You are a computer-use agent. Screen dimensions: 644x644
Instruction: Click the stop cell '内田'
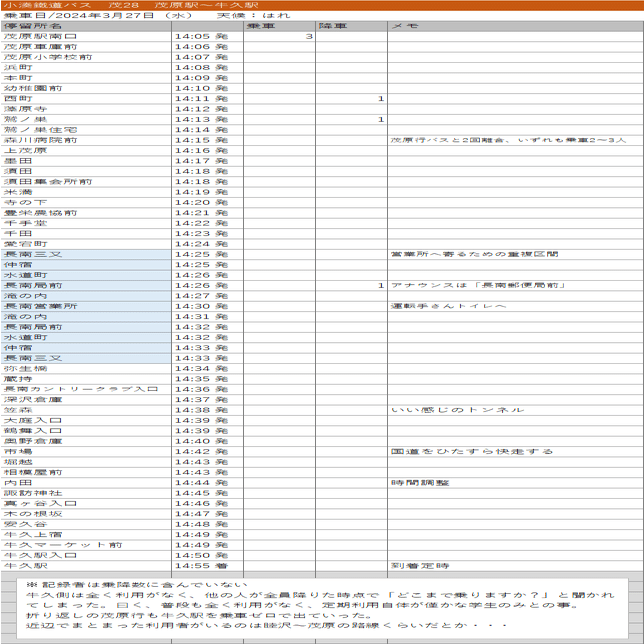(x=18, y=483)
